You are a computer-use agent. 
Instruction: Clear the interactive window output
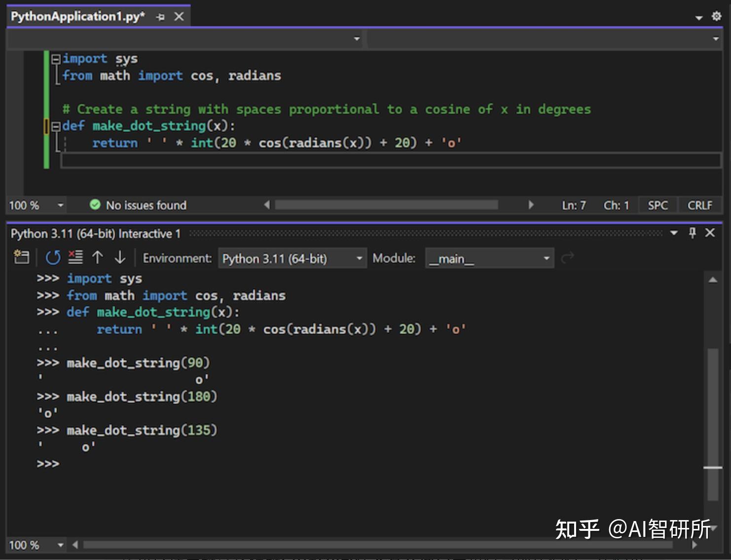pos(75,257)
